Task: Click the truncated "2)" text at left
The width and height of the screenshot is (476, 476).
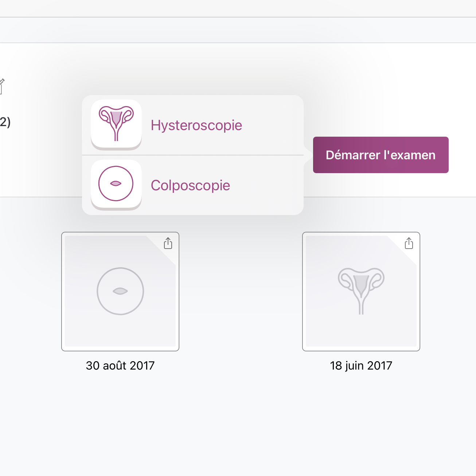Action: click(5, 122)
